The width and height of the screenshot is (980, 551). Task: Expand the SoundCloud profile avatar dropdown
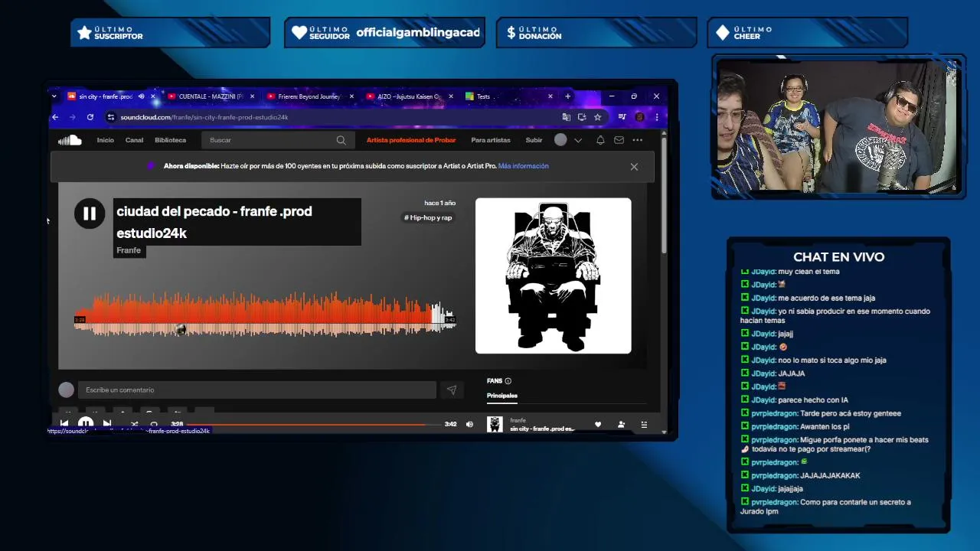point(578,140)
